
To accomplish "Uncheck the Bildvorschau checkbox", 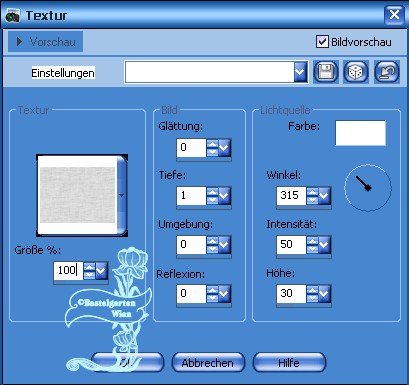I will [x=322, y=42].
